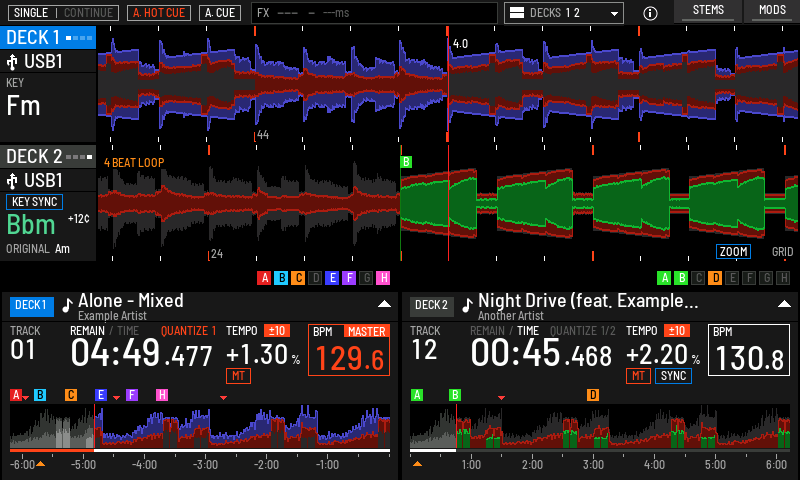Toggle A. CUE auto cue
800x480 pixels.
[220, 13]
